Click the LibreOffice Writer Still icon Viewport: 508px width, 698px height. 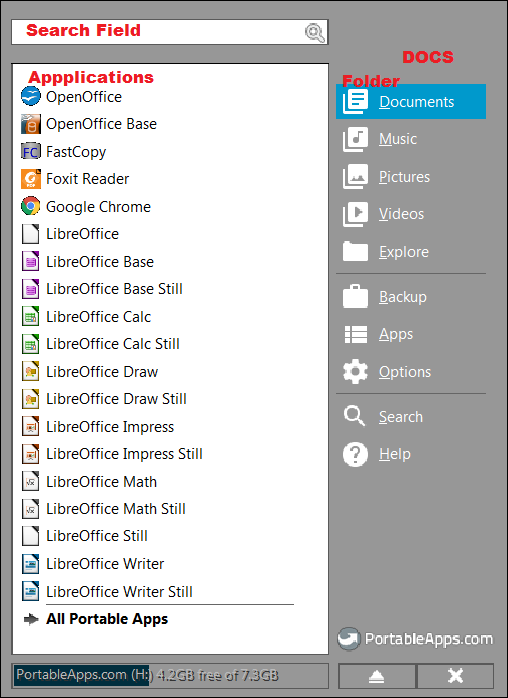pyautogui.click(x=31, y=592)
